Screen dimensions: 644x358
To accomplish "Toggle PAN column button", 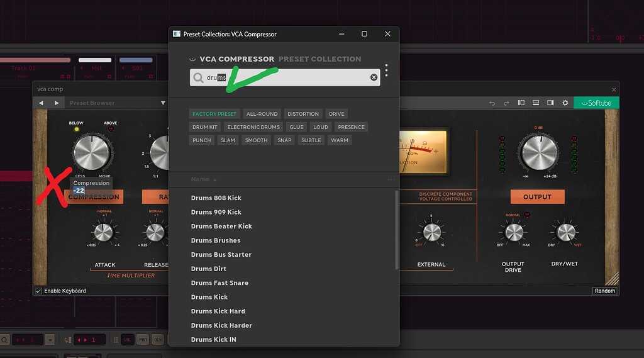I will click(143, 340).
